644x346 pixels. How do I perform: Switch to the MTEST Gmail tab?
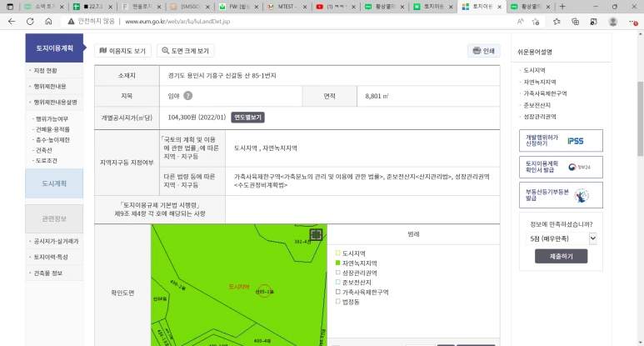tap(285, 7)
